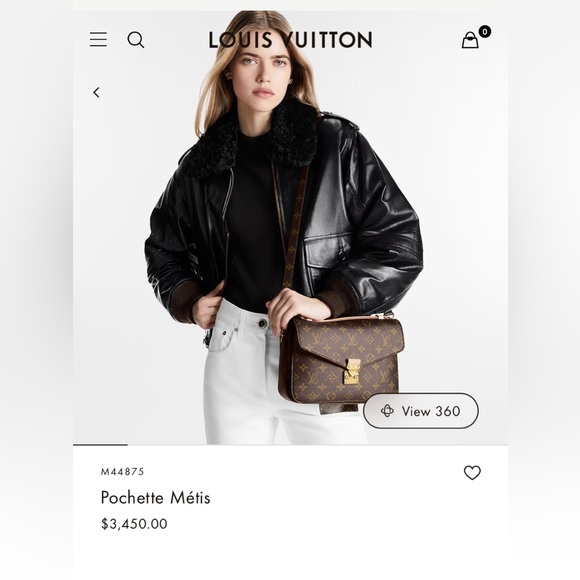The image size is (580, 580).
Task: Click the 360 rotation icon
Action: [x=387, y=411]
